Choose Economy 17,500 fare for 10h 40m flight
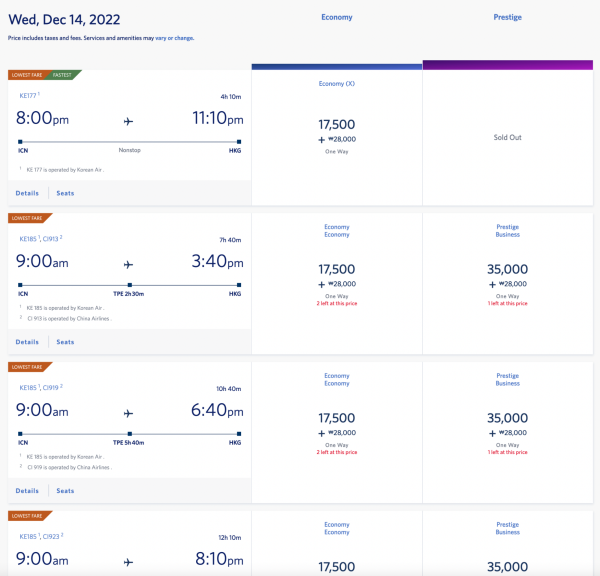The height and width of the screenshot is (576, 600). pos(336,418)
